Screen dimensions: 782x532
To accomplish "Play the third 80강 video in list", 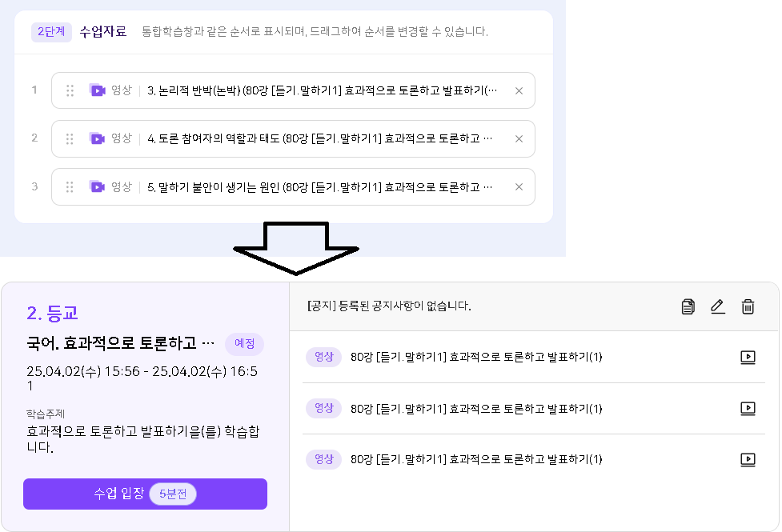I will (748, 460).
